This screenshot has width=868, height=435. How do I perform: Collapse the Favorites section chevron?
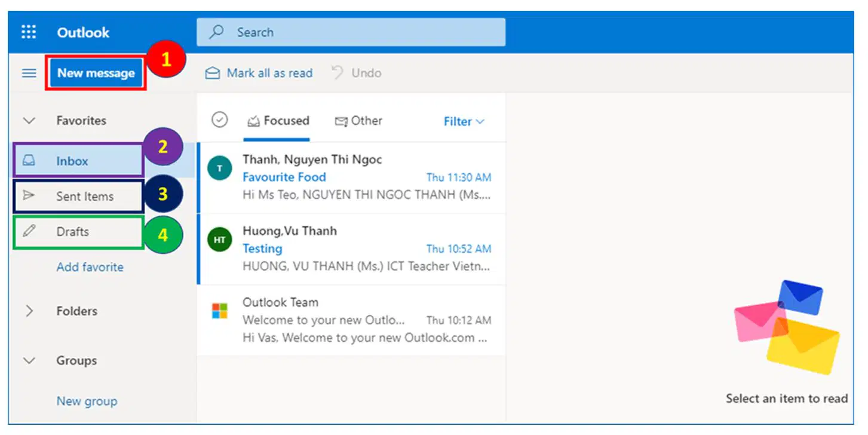pyautogui.click(x=29, y=121)
